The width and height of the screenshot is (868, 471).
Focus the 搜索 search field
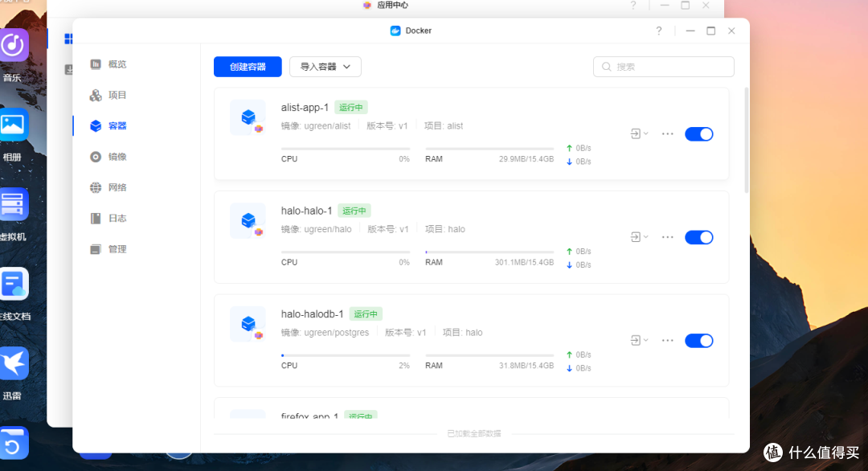click(664, 67)
